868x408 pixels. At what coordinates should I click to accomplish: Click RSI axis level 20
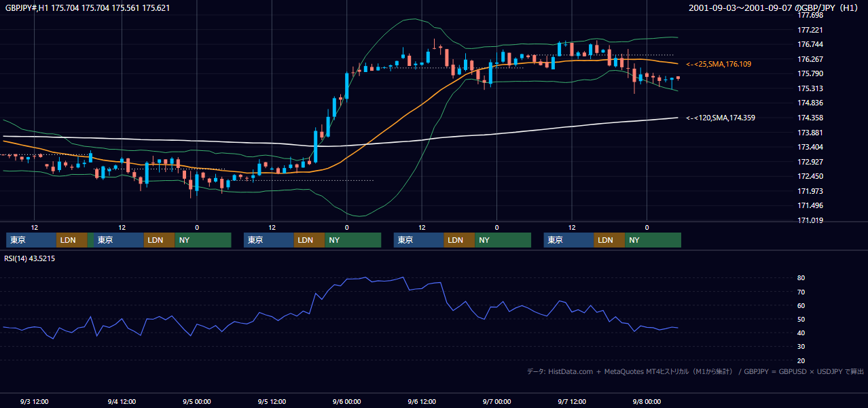(801, 360)
